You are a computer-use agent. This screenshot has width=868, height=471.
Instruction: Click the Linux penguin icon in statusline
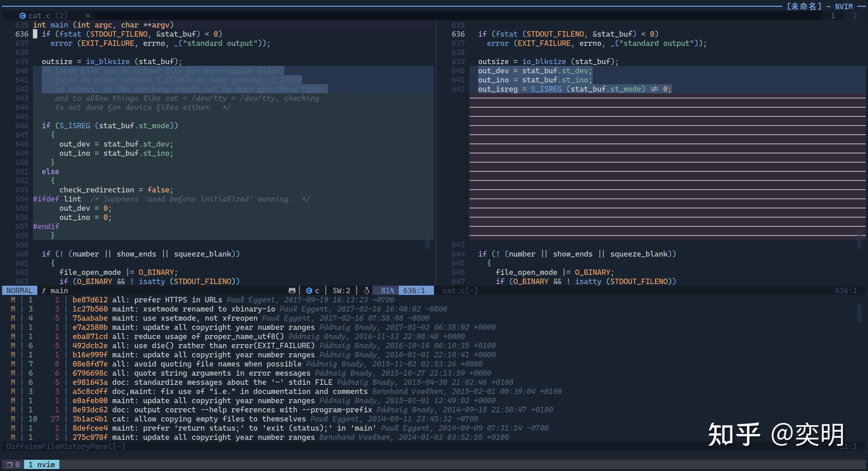(x=366, y=291)
